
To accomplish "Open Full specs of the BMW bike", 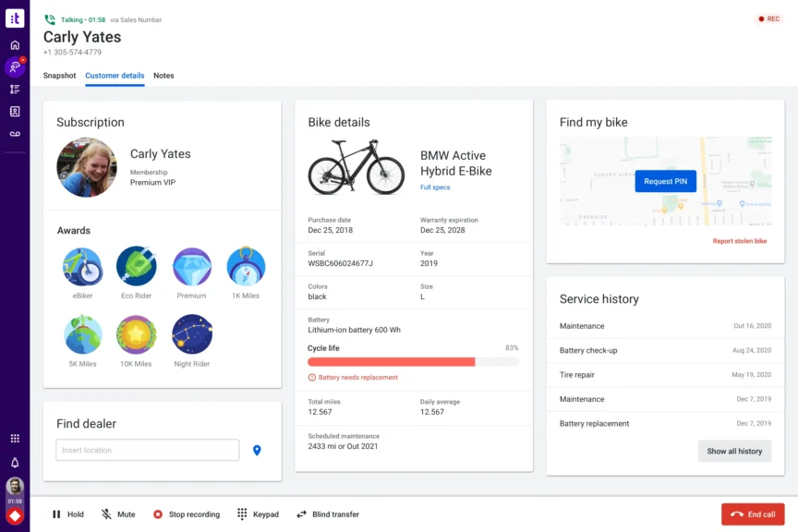I will (434, 185).
